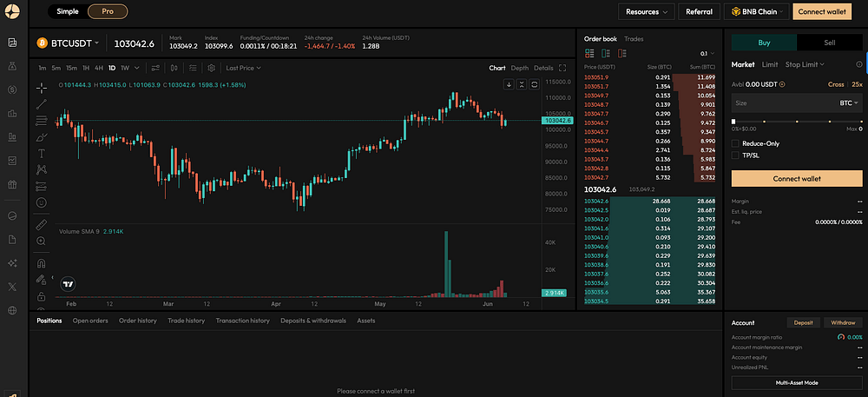Open the Stop Limit order type dropdown

(805, 64)
